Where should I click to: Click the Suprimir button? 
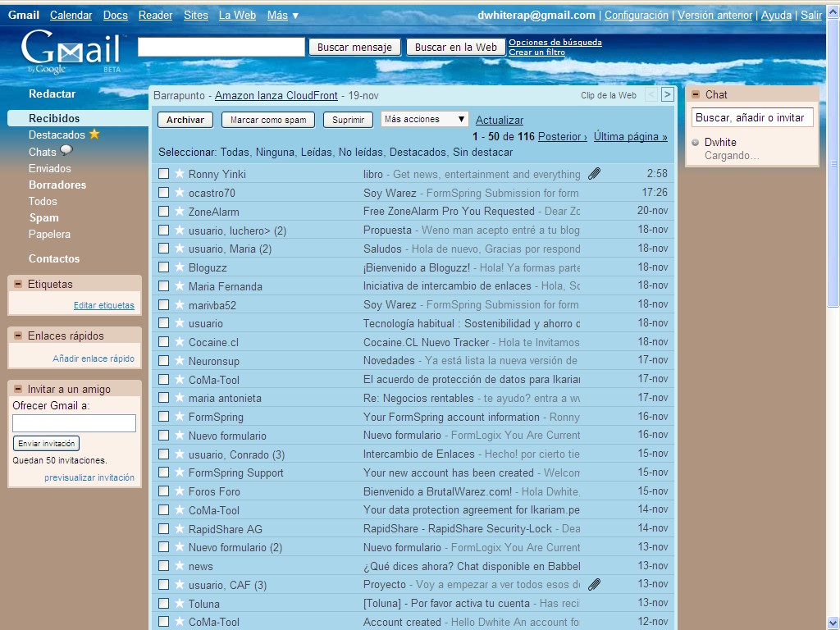click(x=348, y=120)
